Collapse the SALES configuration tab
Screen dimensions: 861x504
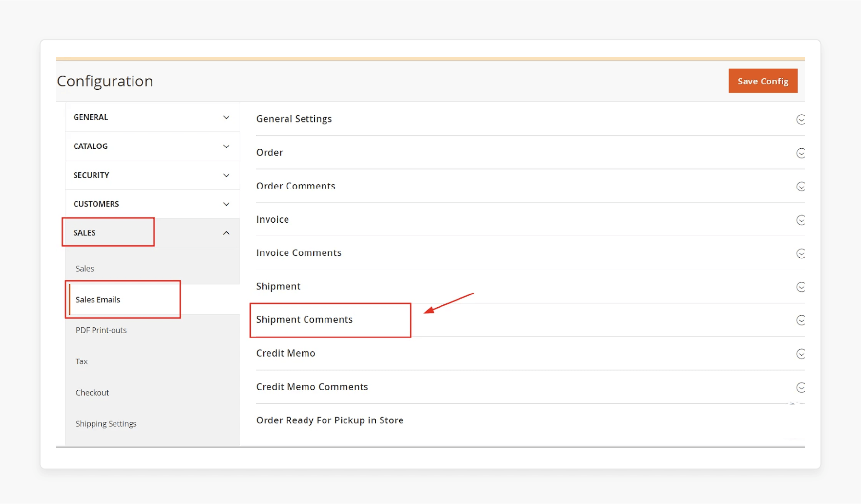click(152, 233)
